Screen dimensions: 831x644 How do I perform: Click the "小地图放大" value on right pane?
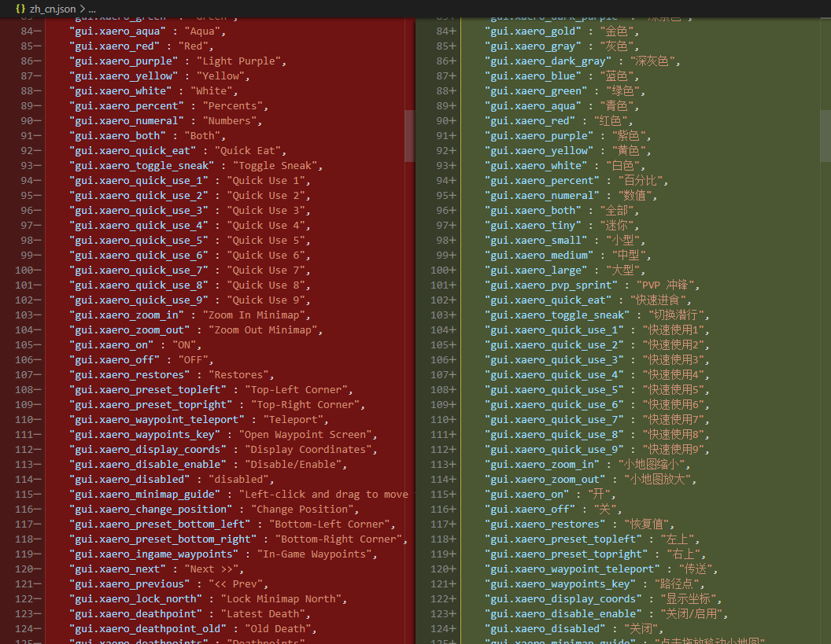658,480
